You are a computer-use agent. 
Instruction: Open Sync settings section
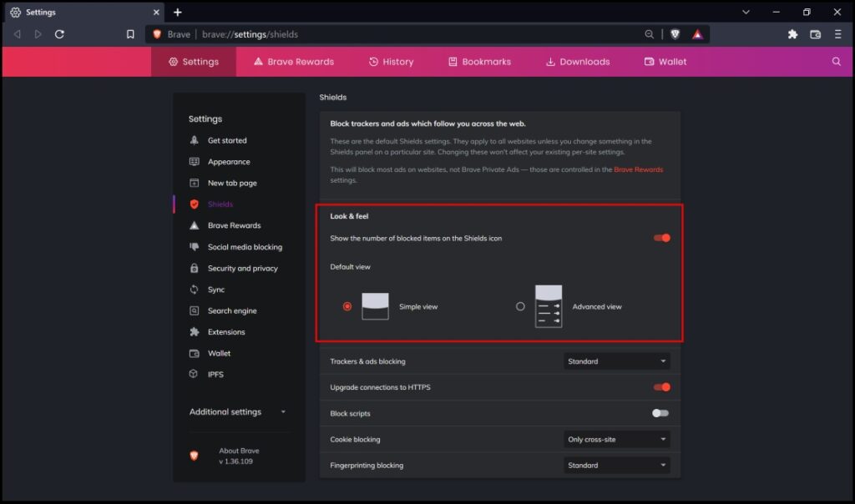(x=216, y=290)
